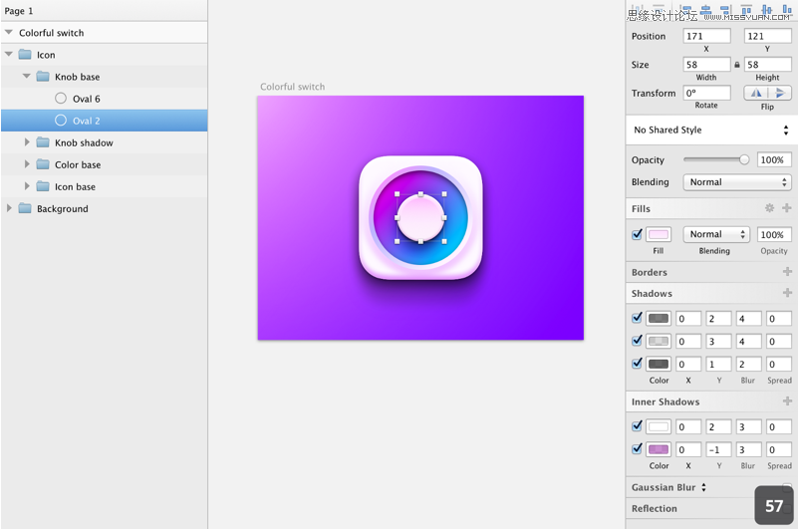Click the fill Opacity 100% field
Screen dimensions: 800x532
[x=774, y=234]
